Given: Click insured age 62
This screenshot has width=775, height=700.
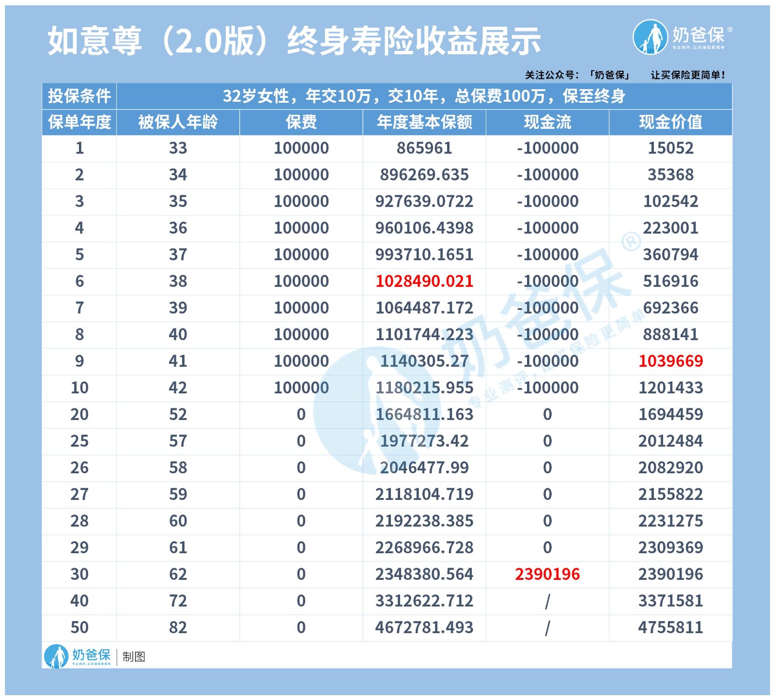Looking at the screenshot, I should (178, 575).
